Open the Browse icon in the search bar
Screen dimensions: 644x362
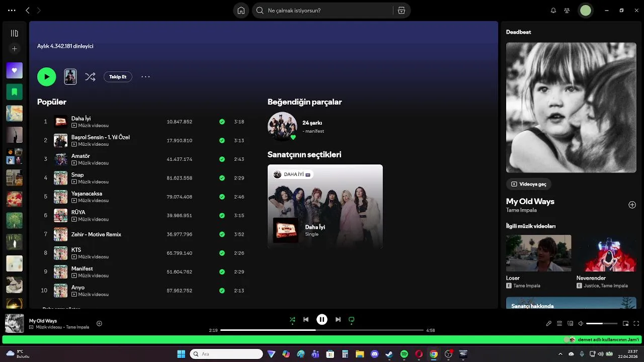point(401,11)
